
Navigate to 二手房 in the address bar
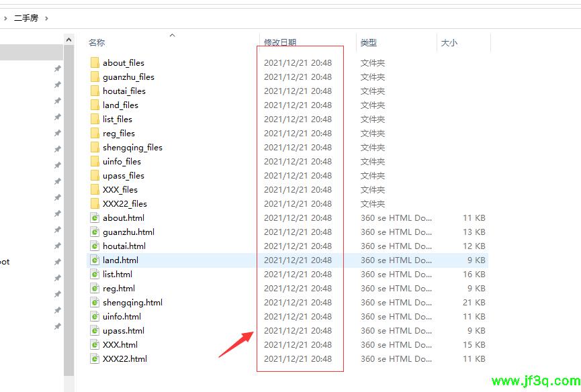coord(26,18)
